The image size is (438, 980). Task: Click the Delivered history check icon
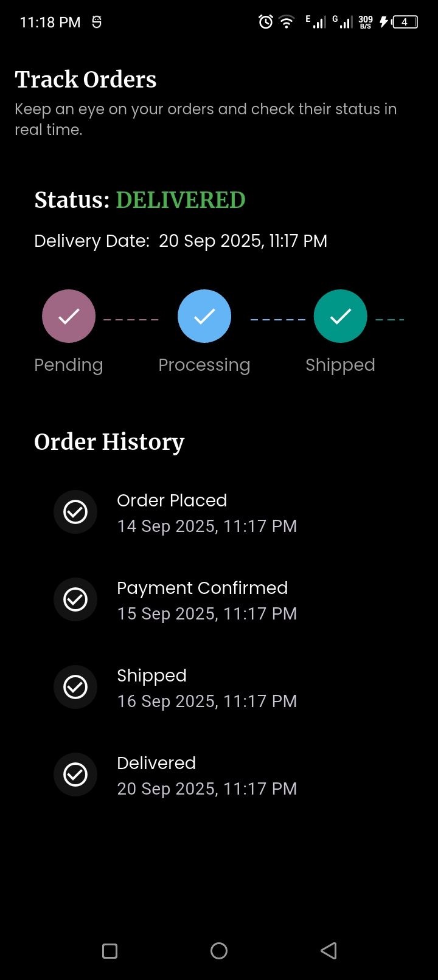click(75, 775)
